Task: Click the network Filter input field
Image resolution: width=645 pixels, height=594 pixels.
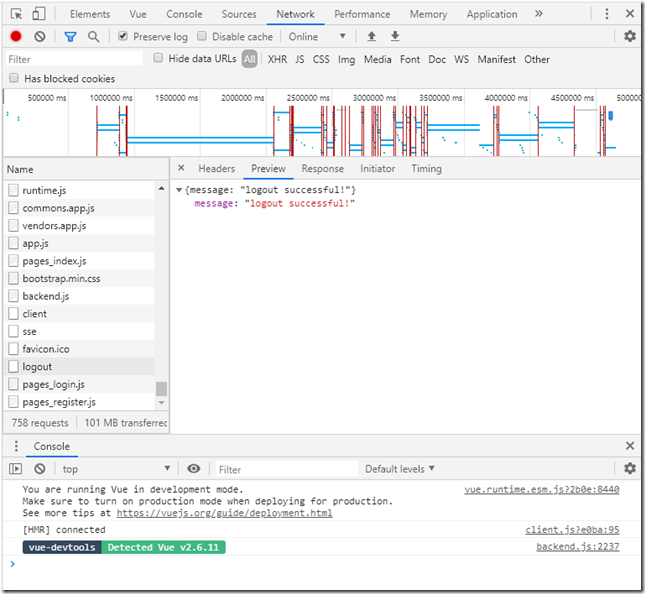Action: 74,59
